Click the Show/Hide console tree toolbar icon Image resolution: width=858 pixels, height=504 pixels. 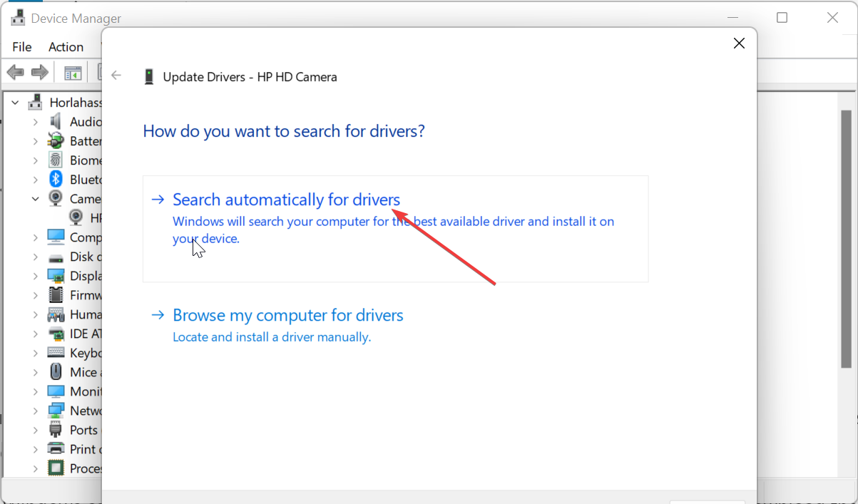73,73
